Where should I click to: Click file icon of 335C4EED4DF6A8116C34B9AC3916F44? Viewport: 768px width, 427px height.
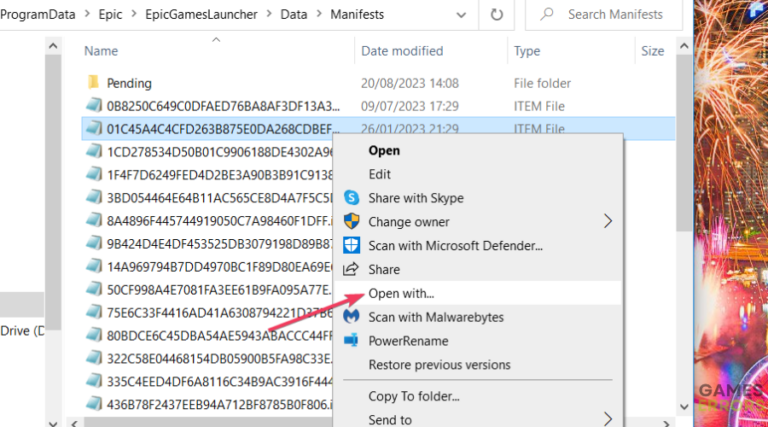(x=94, y=381)
